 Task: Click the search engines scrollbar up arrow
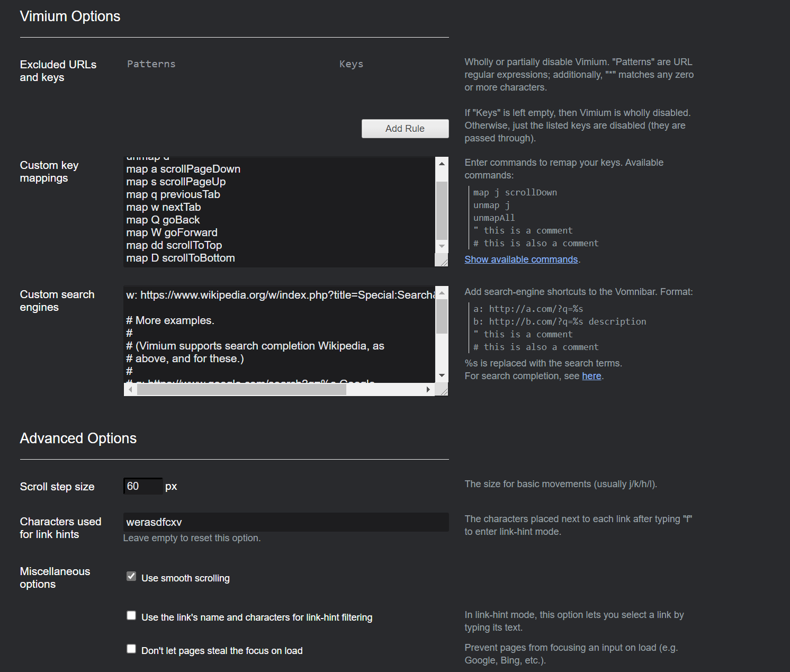pyautogui.click(x=442, y=293)
